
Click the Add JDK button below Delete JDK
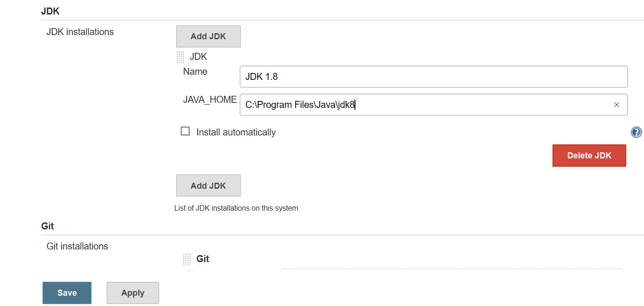(x=208, y=185)
